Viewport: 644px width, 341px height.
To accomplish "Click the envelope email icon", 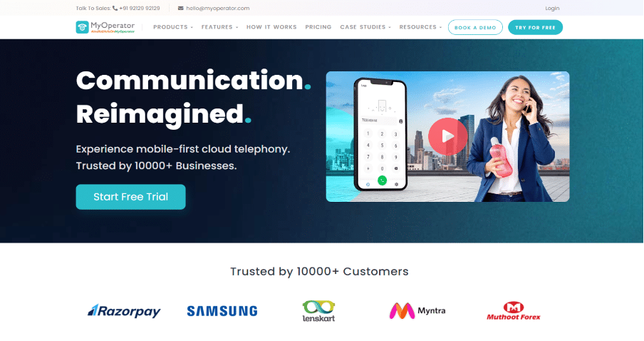I will [181, 9].
